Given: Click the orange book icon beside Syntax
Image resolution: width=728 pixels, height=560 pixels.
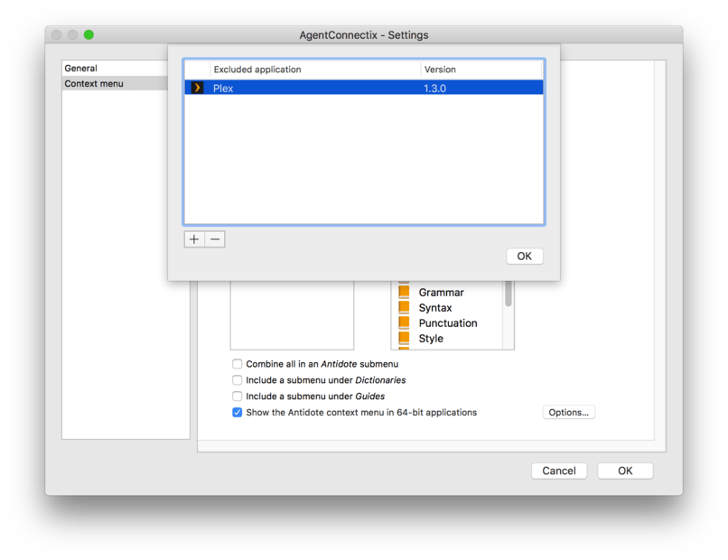Looking at the screenshot, I should (x=404, y=307).
